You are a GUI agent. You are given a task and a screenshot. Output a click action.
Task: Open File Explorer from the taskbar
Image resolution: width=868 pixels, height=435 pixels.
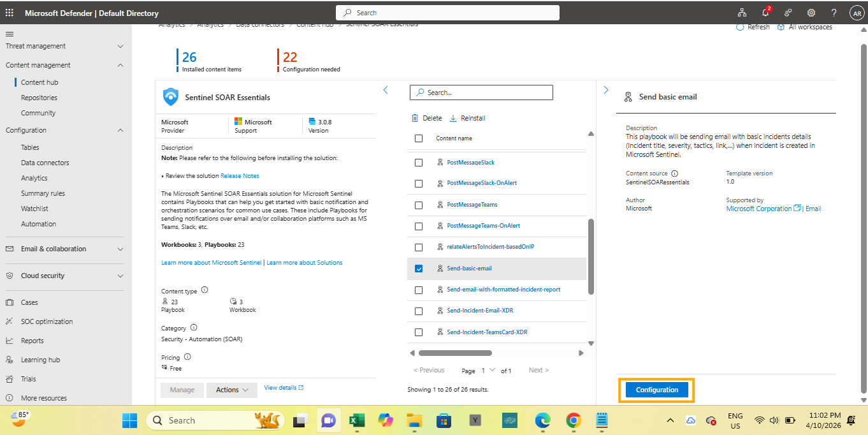415,420
